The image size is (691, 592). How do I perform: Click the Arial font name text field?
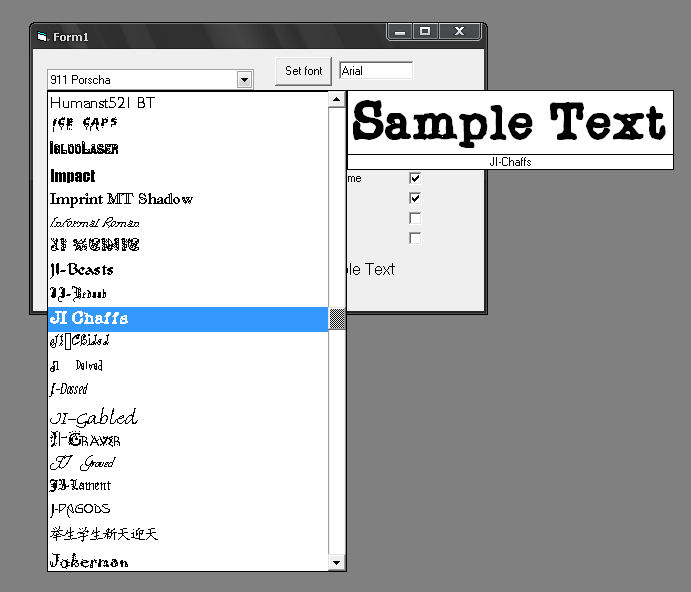point(375,71)
